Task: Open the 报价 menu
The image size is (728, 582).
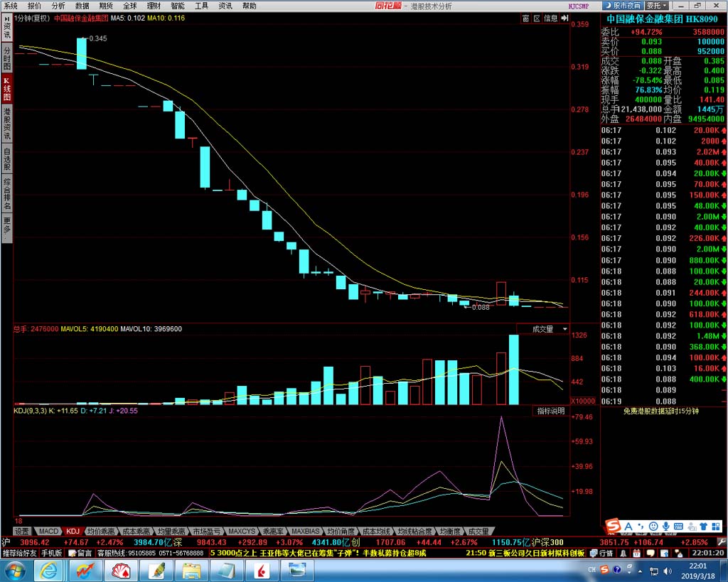Action: click(x=34, y=6)
